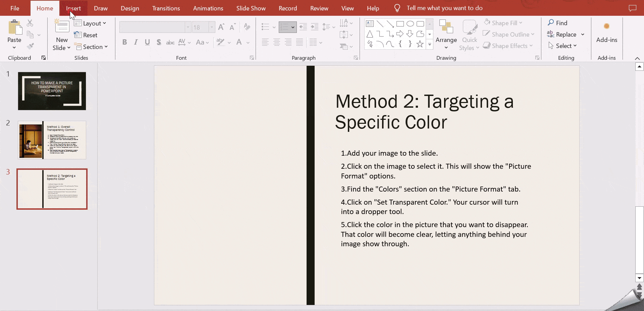Click the Tell me search box
This screenshot has width=644, height=311.
(444, 8)
